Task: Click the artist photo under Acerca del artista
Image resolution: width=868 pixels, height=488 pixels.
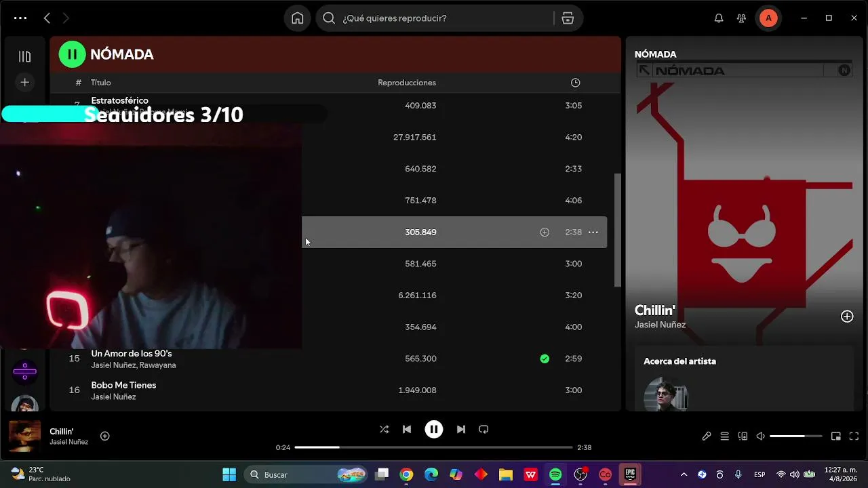Action: (x=666, y=394)
